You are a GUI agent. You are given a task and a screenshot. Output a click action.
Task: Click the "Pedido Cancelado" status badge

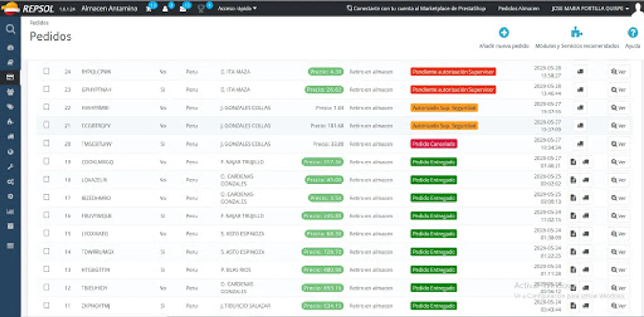click(x=434, y=144)
